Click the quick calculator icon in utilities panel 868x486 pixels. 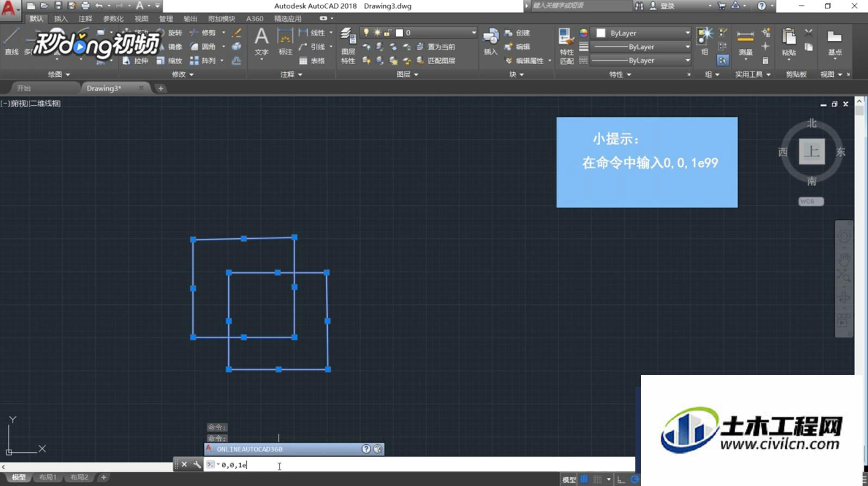click(x=765, y=61)
